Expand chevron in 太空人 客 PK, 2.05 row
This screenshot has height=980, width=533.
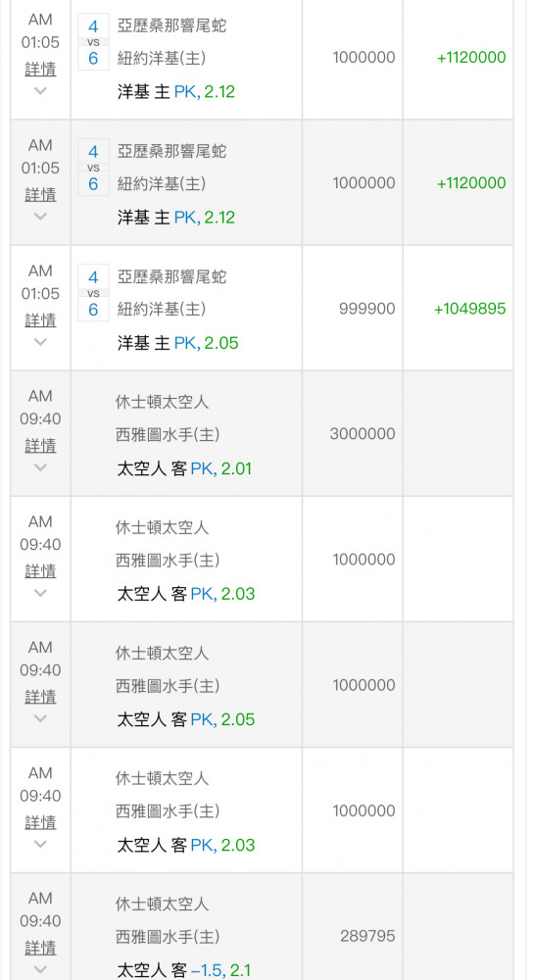(40, 718)
